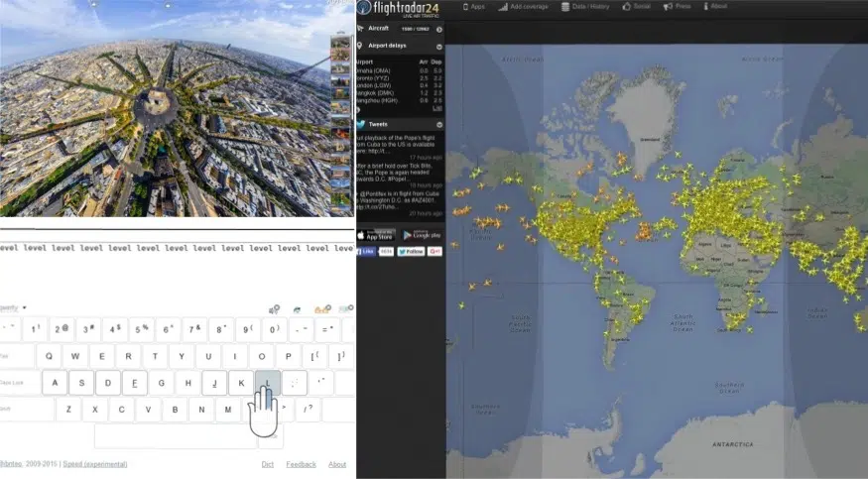Open the keyboard layout dropdown

click(x=13, y=307)
